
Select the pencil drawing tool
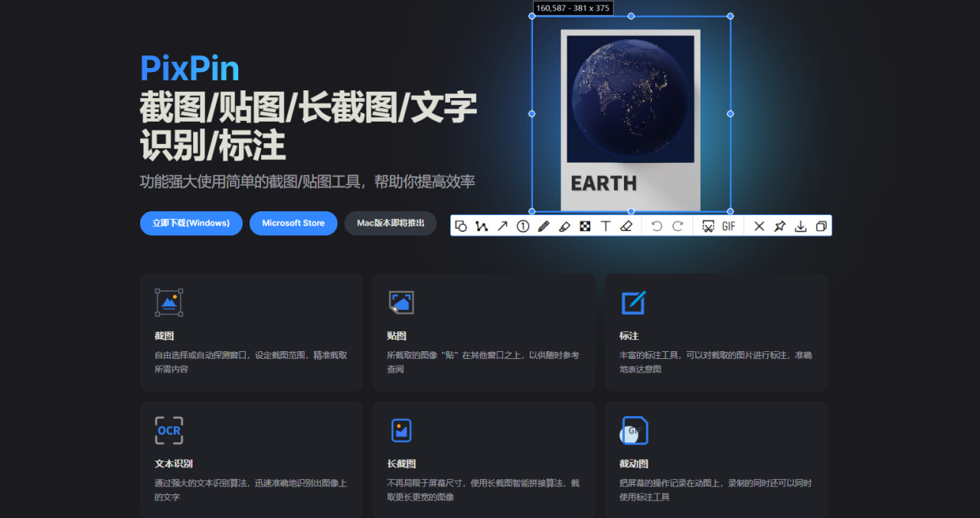[544, 226]
